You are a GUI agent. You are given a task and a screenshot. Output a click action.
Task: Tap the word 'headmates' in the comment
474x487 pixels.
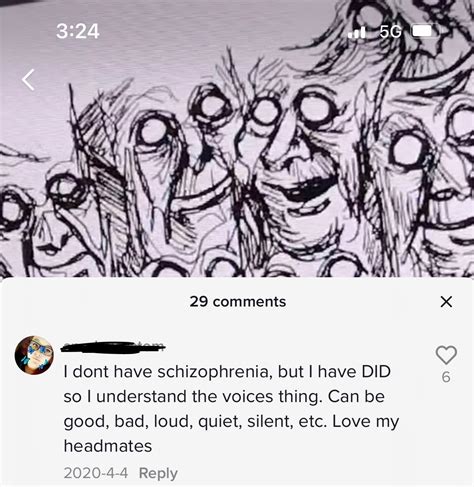pos(108,446)
